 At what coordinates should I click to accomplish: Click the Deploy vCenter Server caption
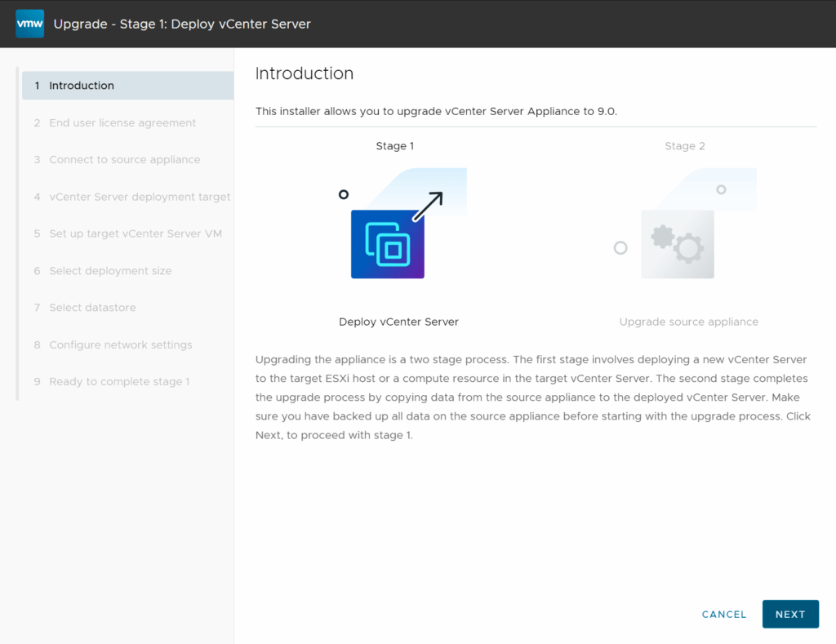tap(398, 322)
